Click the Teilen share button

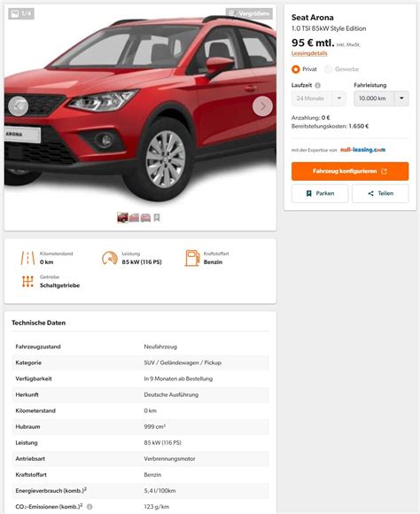click(380, 193)
